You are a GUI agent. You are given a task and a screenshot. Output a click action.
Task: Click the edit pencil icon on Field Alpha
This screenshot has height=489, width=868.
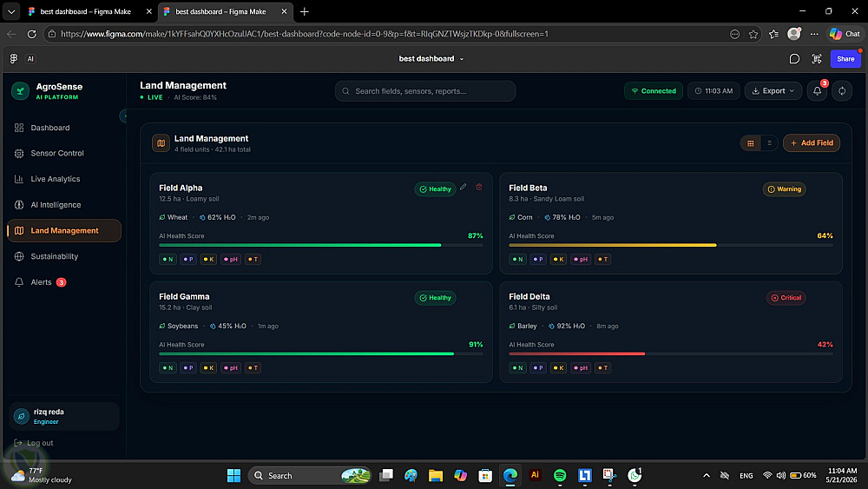[464, 188]
